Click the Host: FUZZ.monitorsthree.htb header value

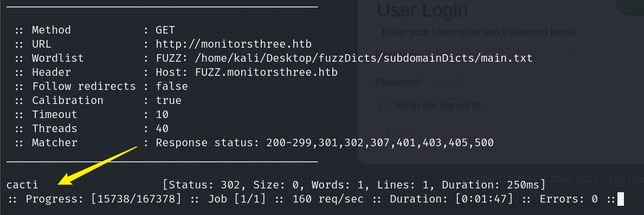pos(247,73)
